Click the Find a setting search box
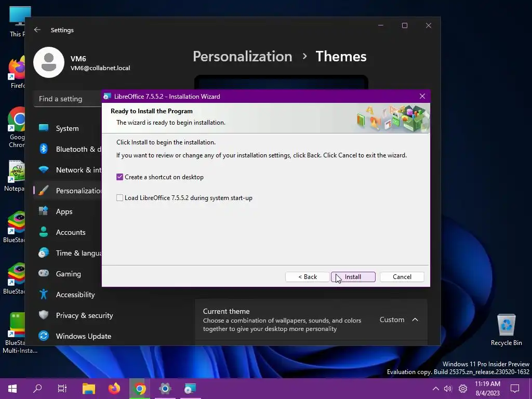Screen dimensions: 532x399 (x=68, y=99)
